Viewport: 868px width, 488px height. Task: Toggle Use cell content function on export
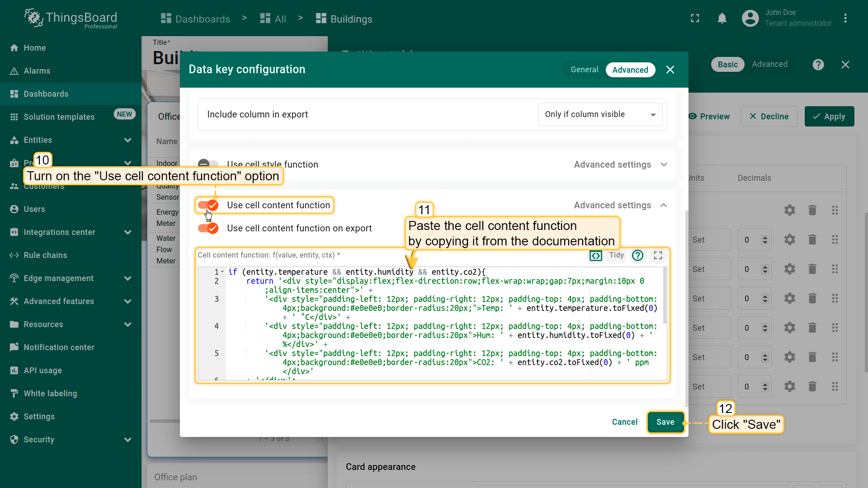208,228
